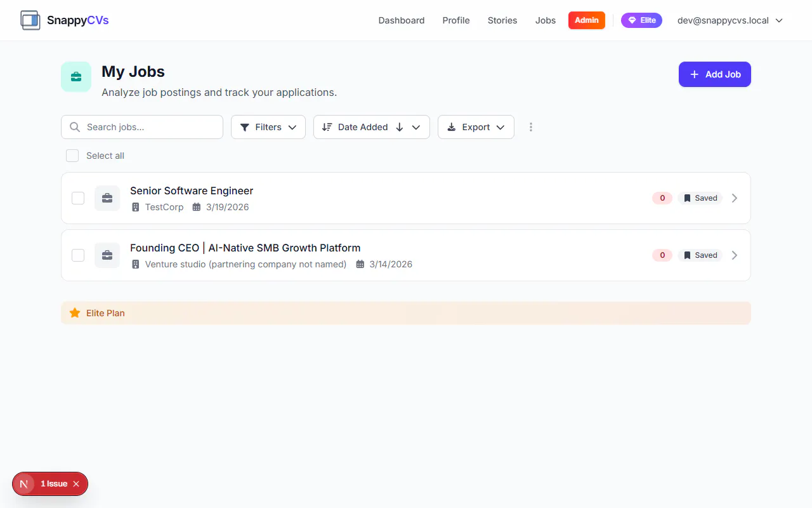Open the Profile nav item
Image resolution: width=812 pixels, height=508 pixels.
[x=456, y=20]
